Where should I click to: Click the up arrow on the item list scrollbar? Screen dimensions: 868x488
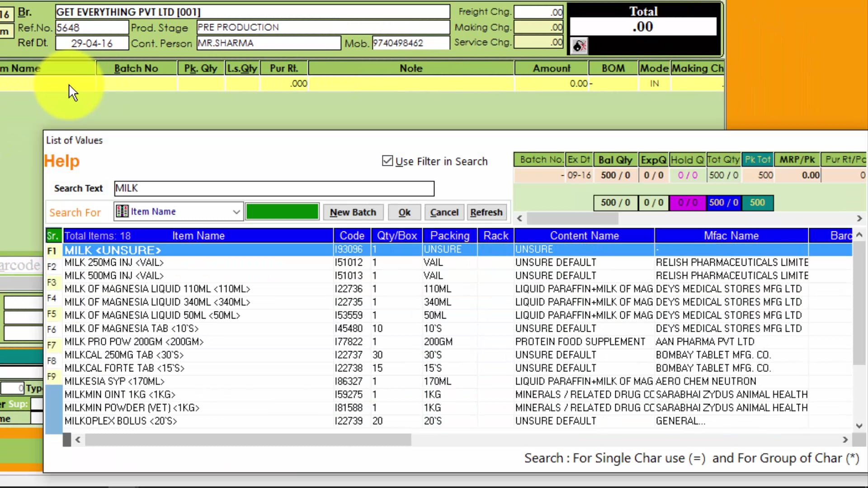[x=859, y=235]
